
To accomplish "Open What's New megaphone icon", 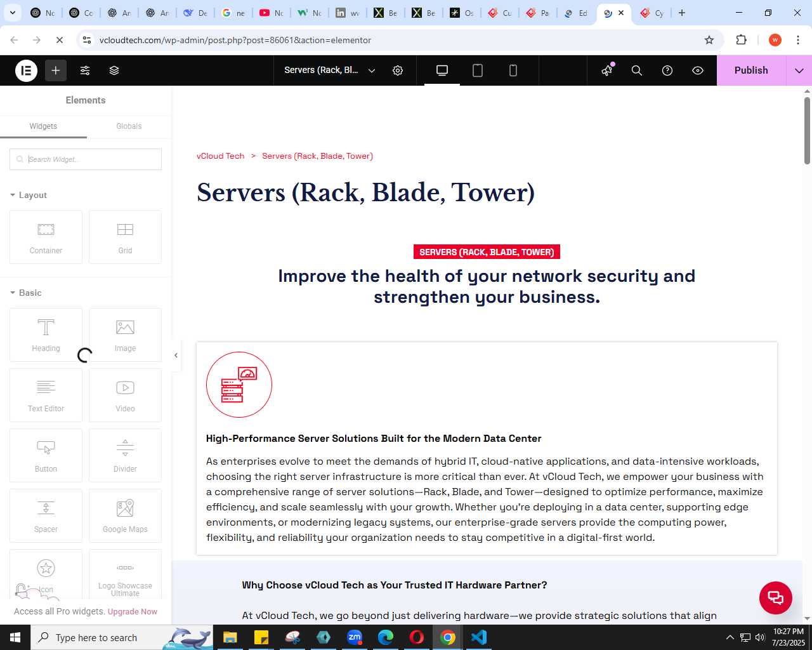I will [608, 70].
